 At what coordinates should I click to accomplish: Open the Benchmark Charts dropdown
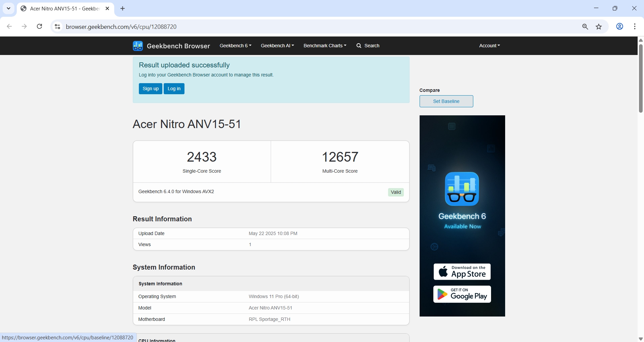click(x=325, y=46)
